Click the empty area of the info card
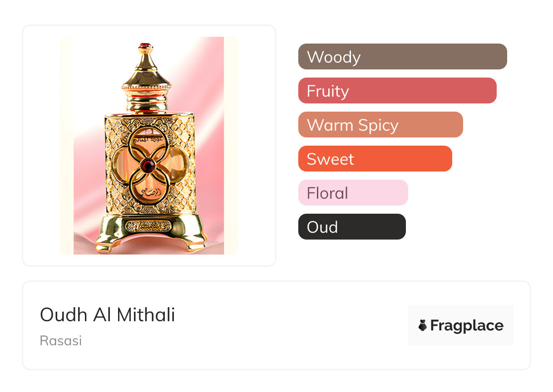 tap(291, 327)
